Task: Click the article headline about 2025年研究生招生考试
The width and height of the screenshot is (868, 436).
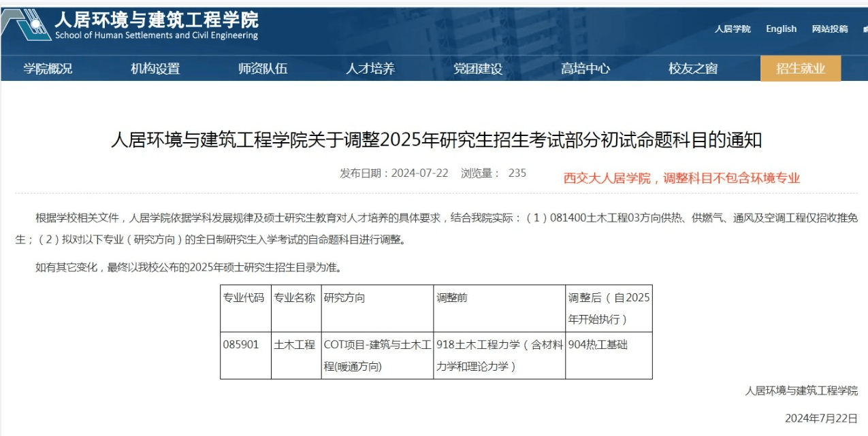Action: coord(436,141)
